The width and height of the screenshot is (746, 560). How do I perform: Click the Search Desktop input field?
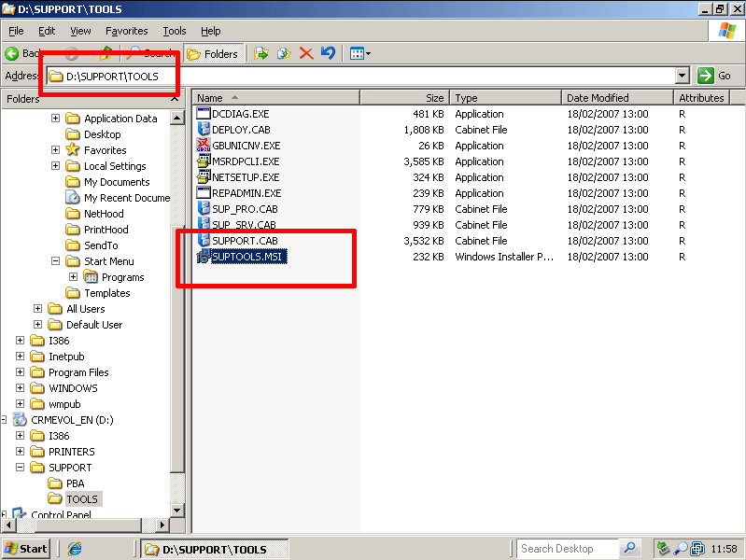(x=568, y=549)
